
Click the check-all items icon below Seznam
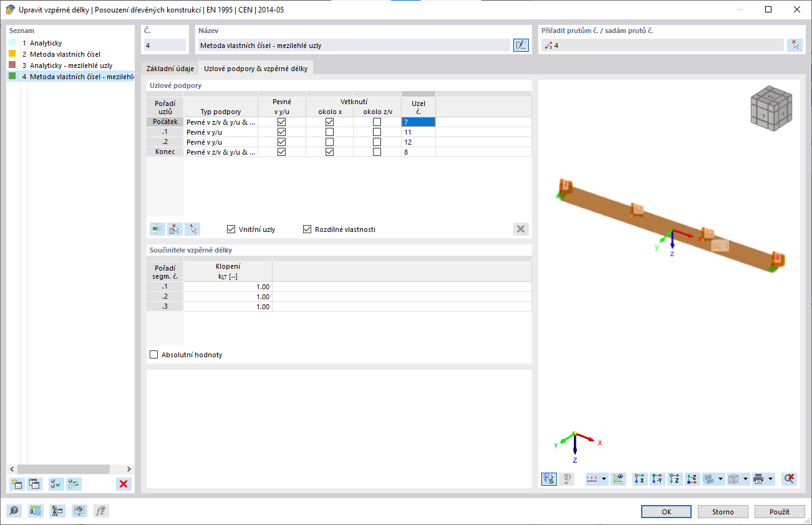tap(56, 483)
